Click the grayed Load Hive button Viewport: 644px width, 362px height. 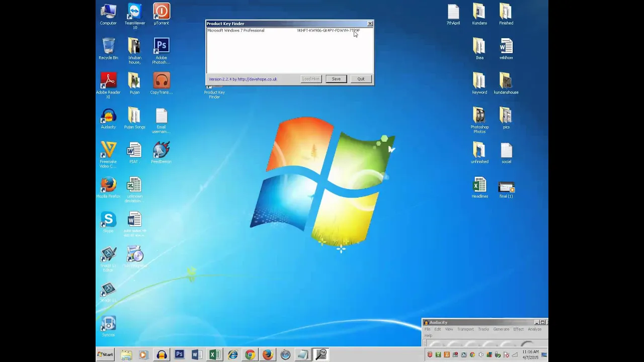(x=310, y=79)
